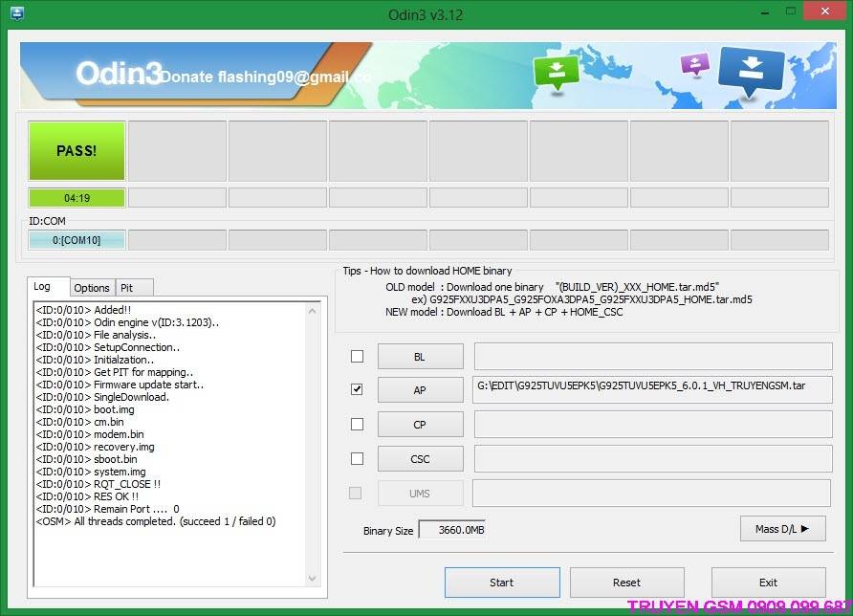Click the purple upload icon in banner
853x616 pixels.
tap(694, 64)
